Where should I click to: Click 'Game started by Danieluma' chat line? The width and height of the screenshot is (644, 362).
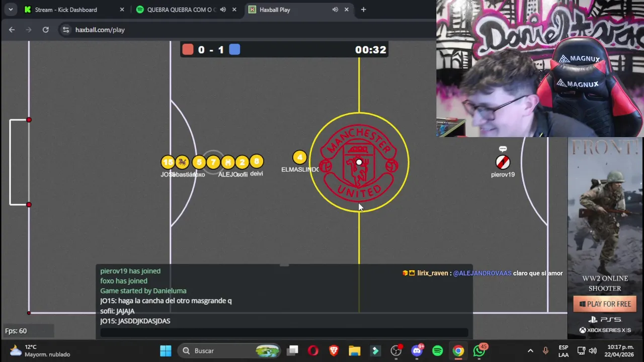[143, 291]
